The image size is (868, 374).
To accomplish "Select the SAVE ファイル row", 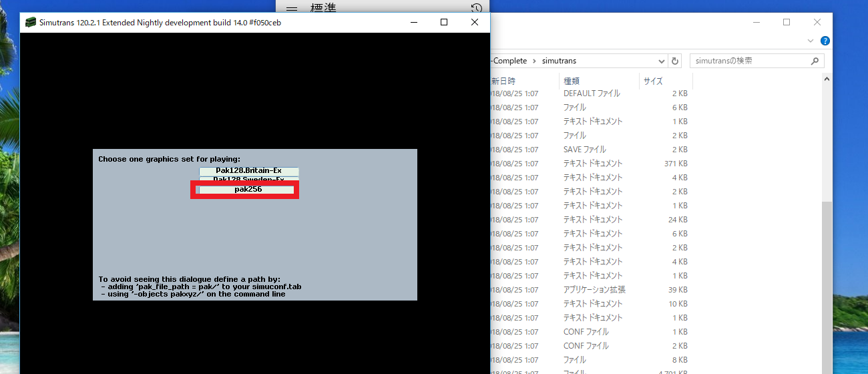I will (x=592, y=150).
